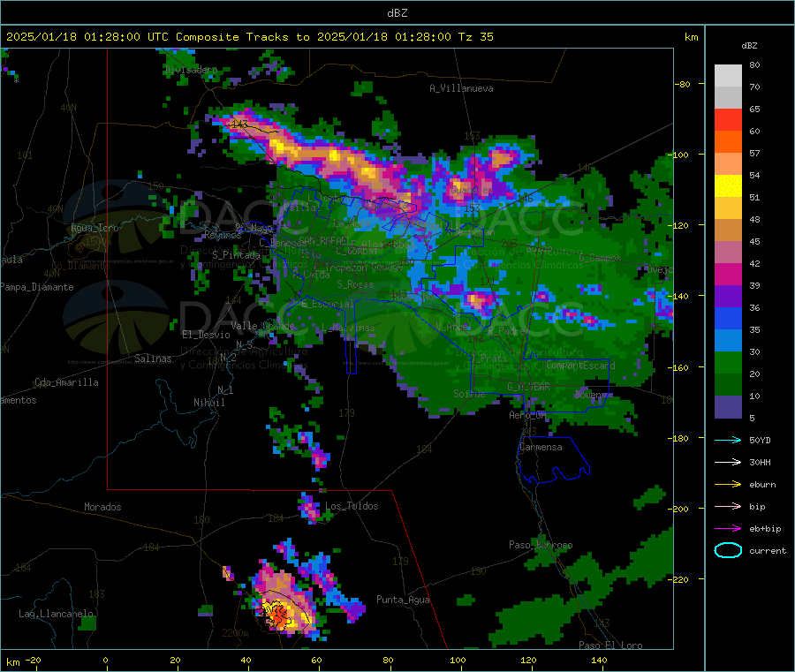Pick the magenta swatch between 42 and 39
The width and height of the screenshot is (795, 672).
tap(728, 274)
